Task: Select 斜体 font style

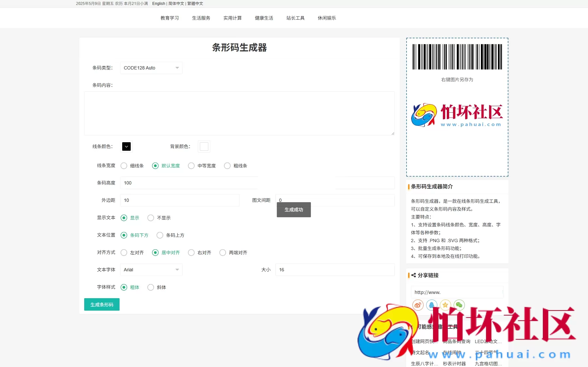Action: pos(151,287)
